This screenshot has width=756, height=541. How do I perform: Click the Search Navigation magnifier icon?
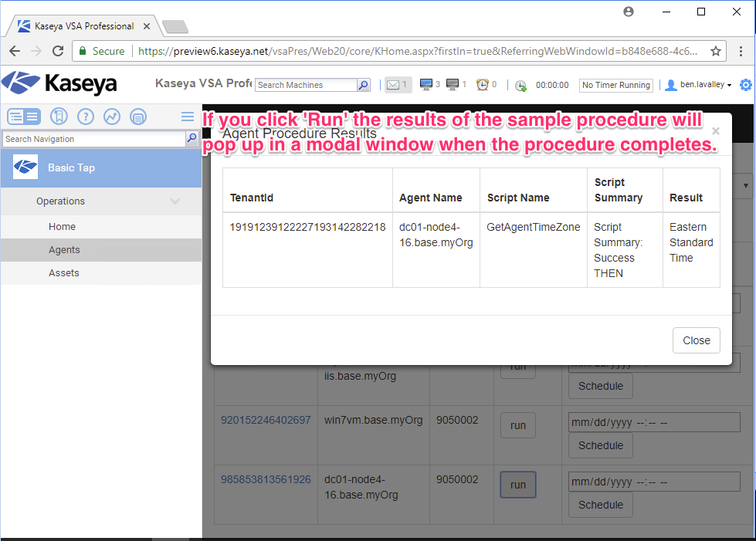pos(192,139)
